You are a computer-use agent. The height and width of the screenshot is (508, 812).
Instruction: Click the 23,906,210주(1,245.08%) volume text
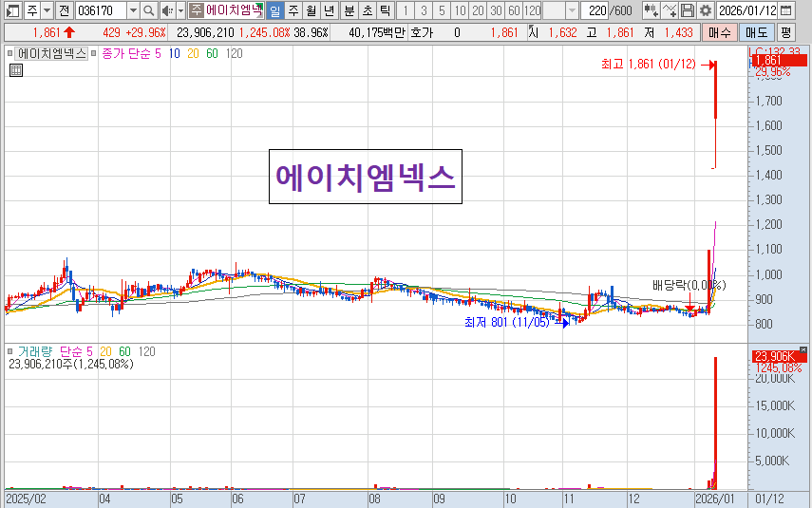[71, 364]
